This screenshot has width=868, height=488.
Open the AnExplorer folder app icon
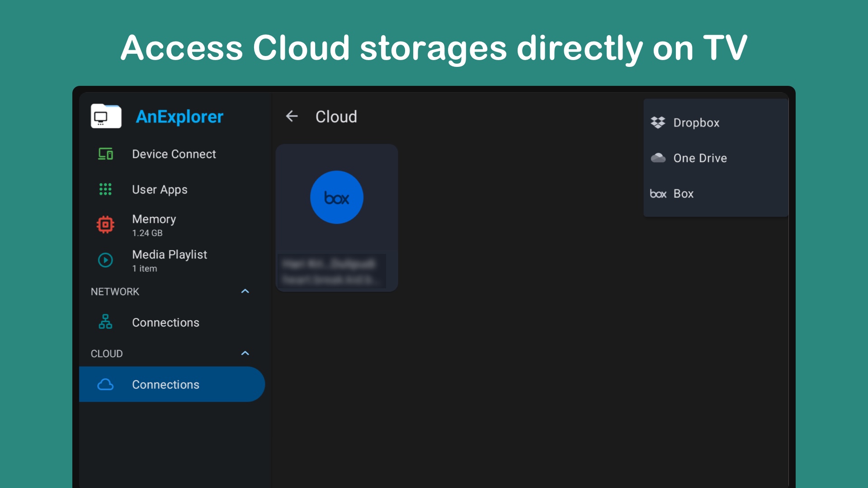pyautogui.click(x=106, y=117)
